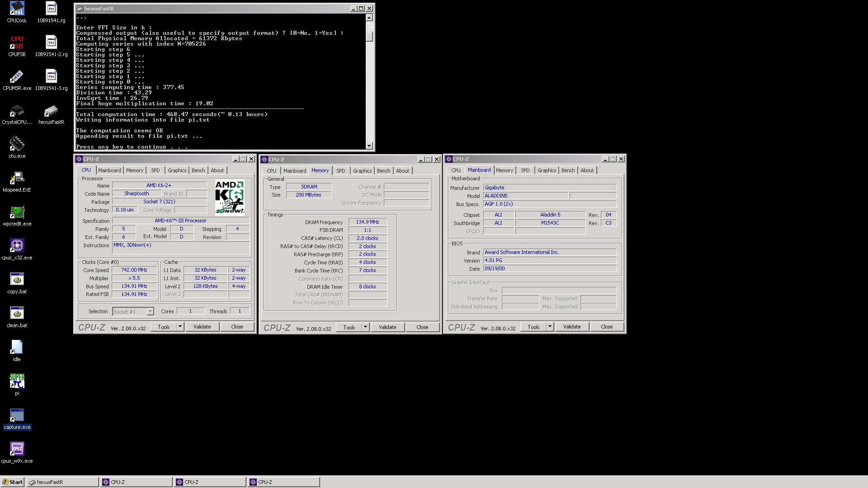This screenshot has width=868, height=488.
Task: Click Tools button in CPU-Z Memory window
Action: point(349,327)
